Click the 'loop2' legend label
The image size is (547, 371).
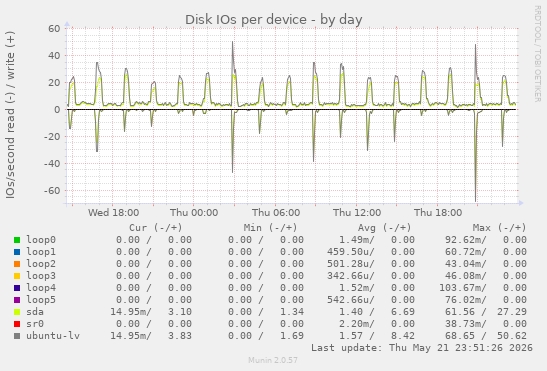click(41, 264)
